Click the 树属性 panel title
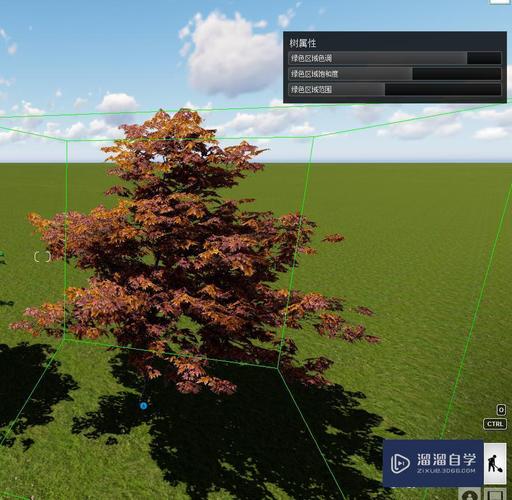This screenshot has height=500, width=512. click(303, 43)
